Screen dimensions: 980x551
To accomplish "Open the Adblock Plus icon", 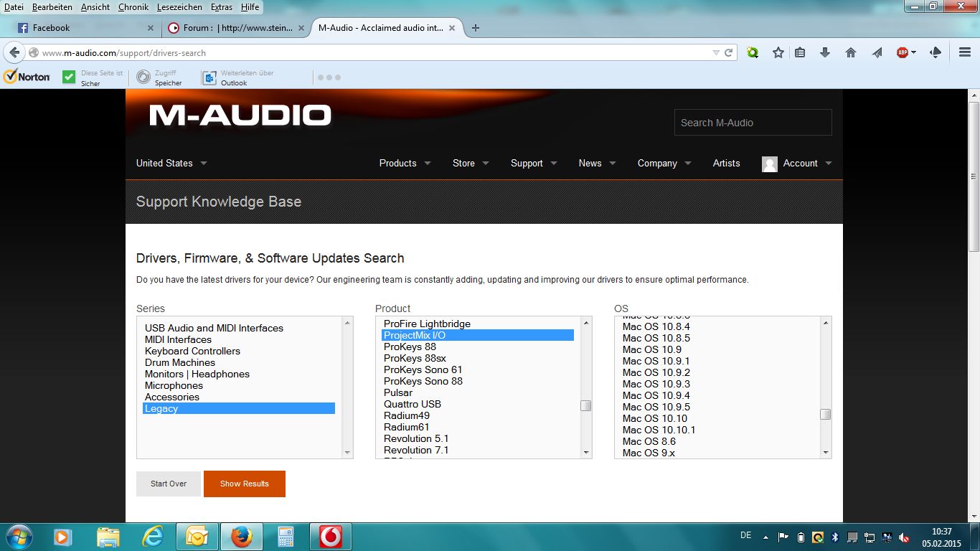I will (x=903, y=52).
